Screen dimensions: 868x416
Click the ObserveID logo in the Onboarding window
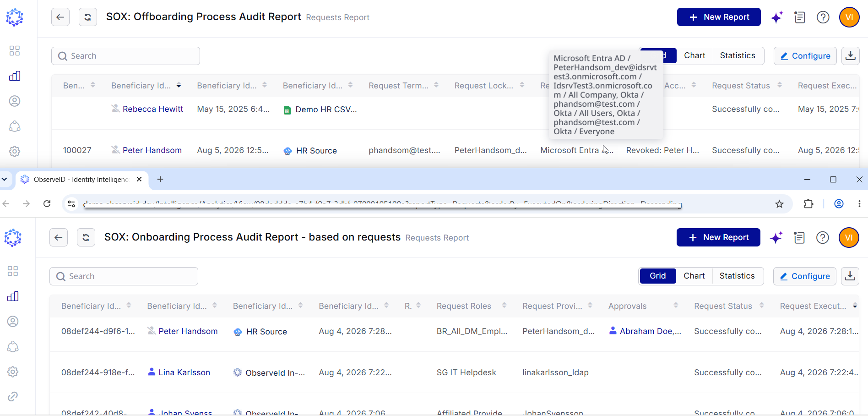click(x=13, y=238)
